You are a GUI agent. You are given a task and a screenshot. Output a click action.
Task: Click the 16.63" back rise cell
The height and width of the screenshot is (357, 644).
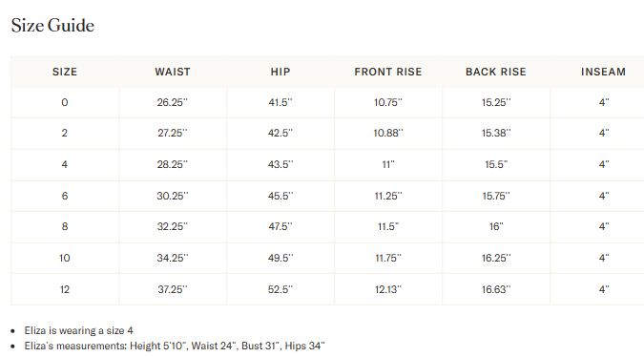pyautogui.click(x=496, y=289)
